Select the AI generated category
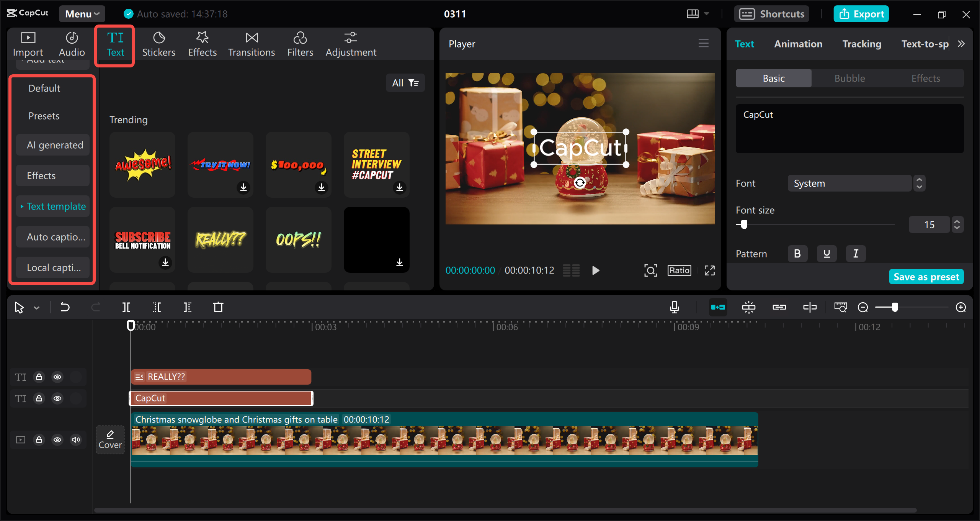The image size is (980, 521). pos(53,145)
